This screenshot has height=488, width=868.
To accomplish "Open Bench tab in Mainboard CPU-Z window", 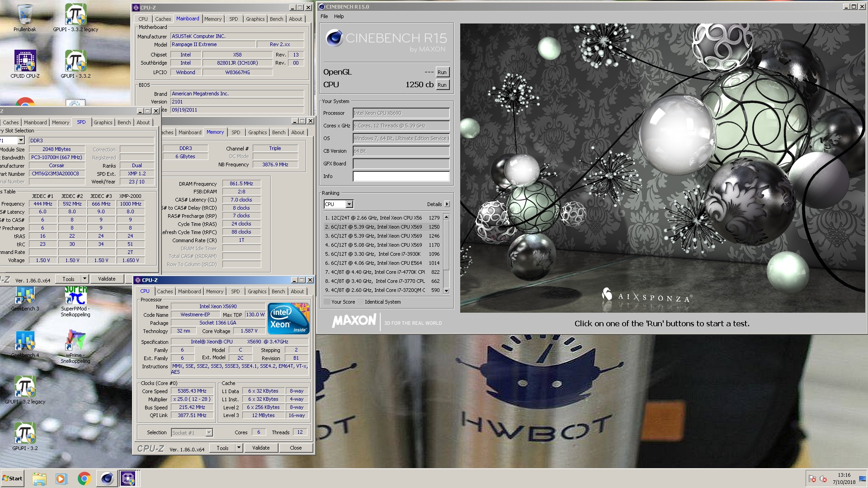I will tap(276, 19).
